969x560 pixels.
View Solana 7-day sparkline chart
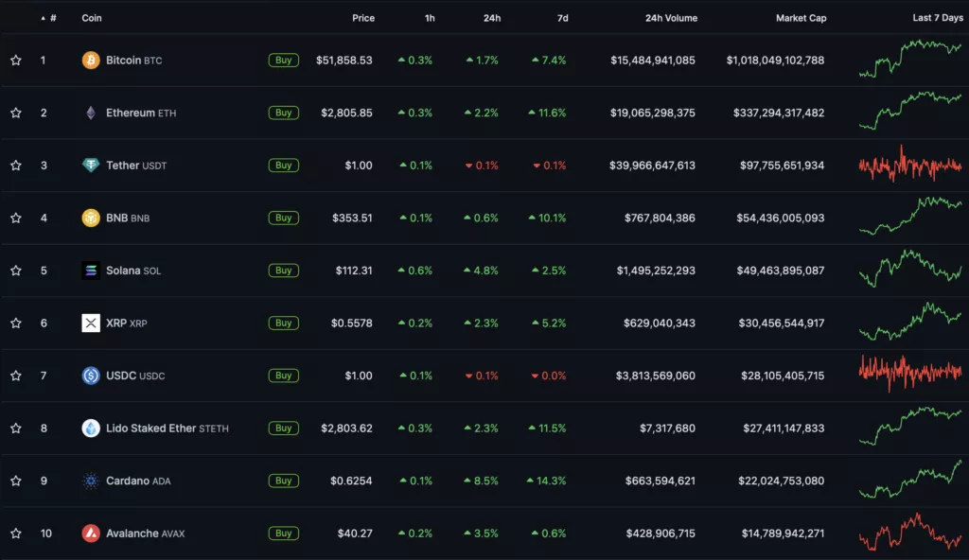tap(910, 269)
